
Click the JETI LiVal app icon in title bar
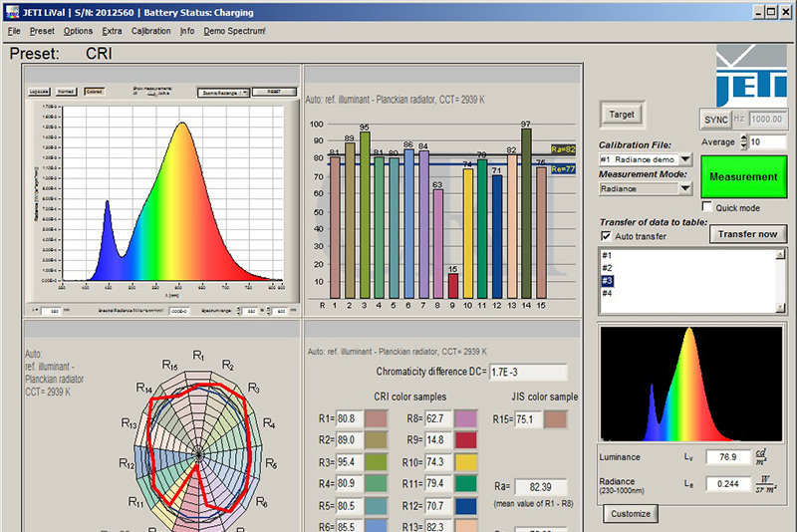(12, 12)
